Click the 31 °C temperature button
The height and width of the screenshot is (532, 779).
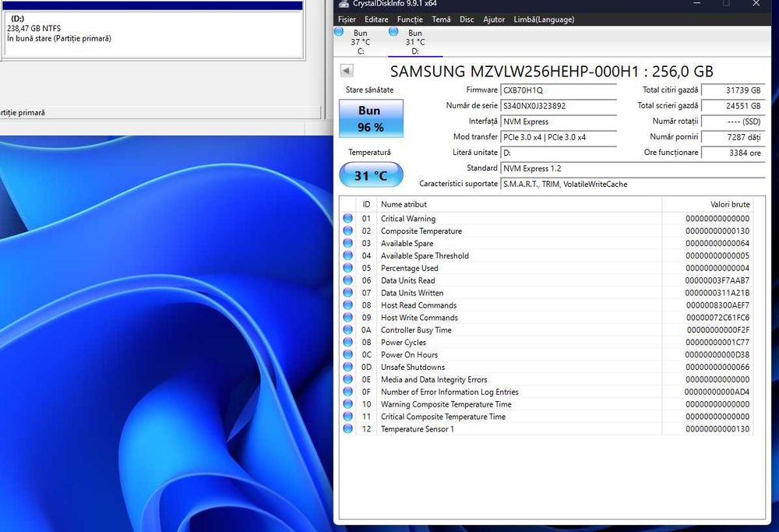pos(371,174)
